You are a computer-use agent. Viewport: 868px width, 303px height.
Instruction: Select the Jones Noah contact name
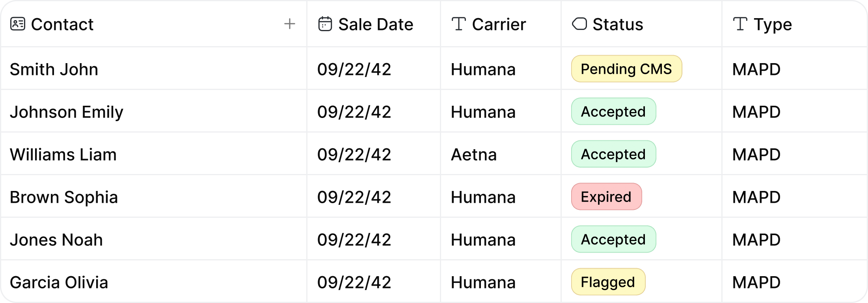(56, 240)
